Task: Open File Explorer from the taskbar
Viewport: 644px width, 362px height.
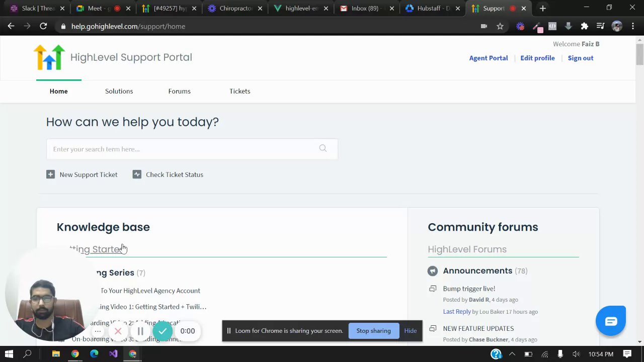Action: tap(56, 354)
